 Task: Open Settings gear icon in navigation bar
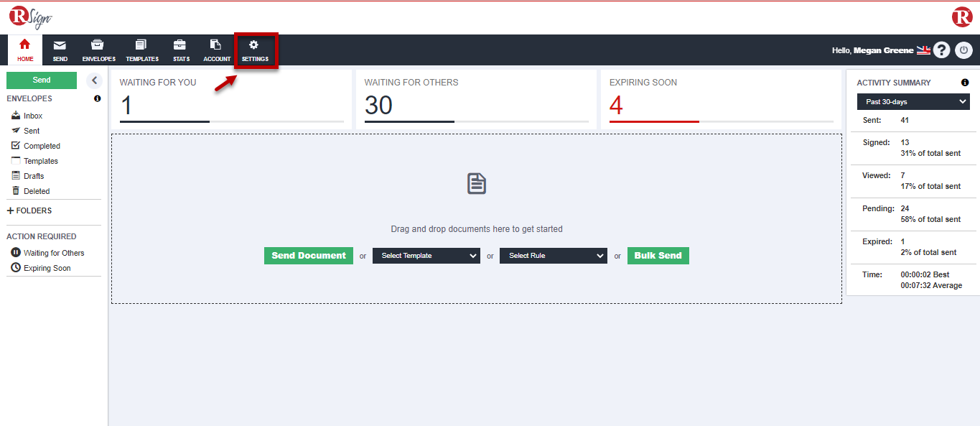pyautogui.click(x=254, y=46)
